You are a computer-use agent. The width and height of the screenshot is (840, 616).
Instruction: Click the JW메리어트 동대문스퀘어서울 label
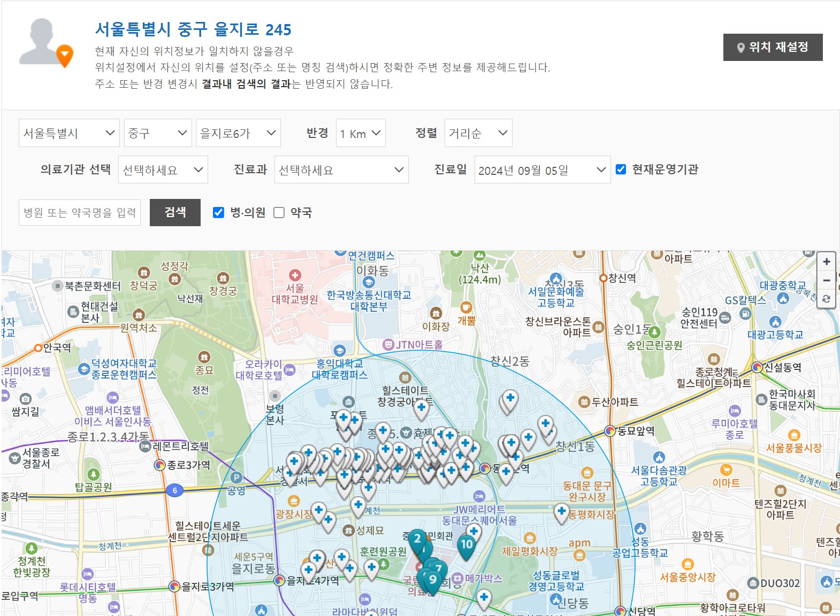point(479,515)
